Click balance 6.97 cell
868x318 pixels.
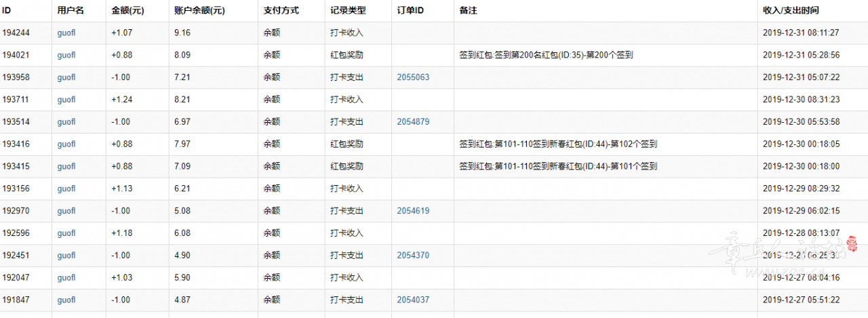[182, 122]
